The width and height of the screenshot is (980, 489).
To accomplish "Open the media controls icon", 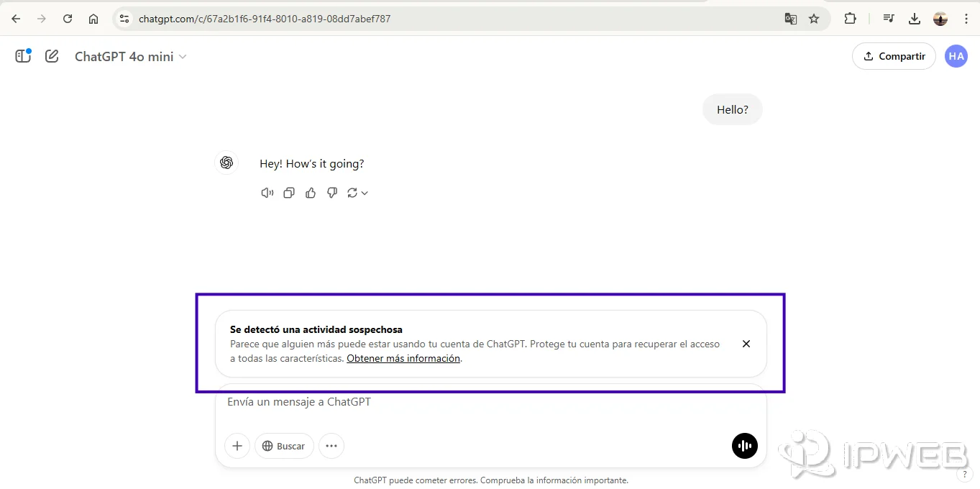I will tap(889, 19).
